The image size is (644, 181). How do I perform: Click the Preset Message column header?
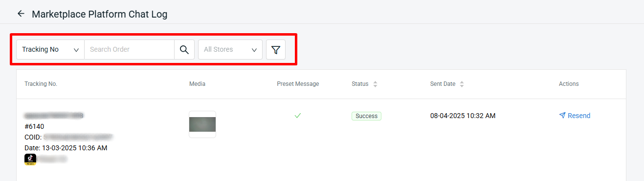click(298, 84)
